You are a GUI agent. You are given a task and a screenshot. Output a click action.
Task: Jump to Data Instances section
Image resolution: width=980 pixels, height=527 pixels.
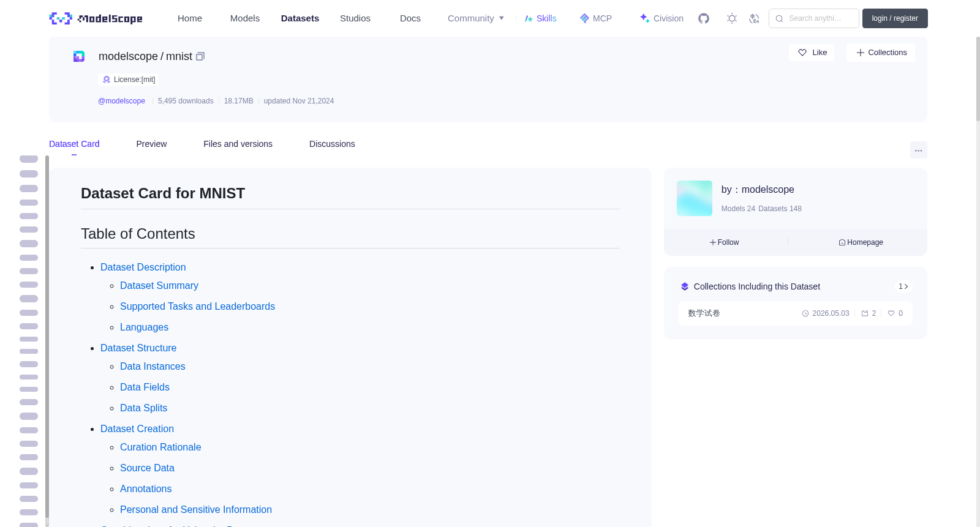click(x=153, y=366)
